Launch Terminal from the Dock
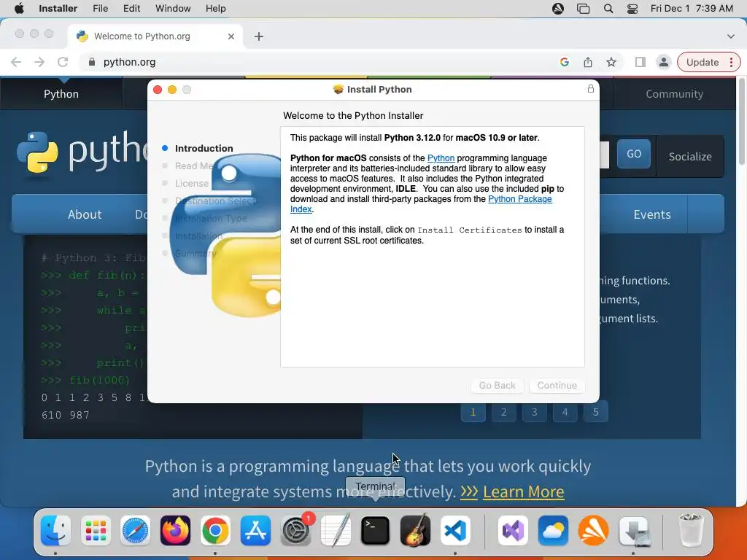This screenshot has width=747, height=560. tap(376, 530)
